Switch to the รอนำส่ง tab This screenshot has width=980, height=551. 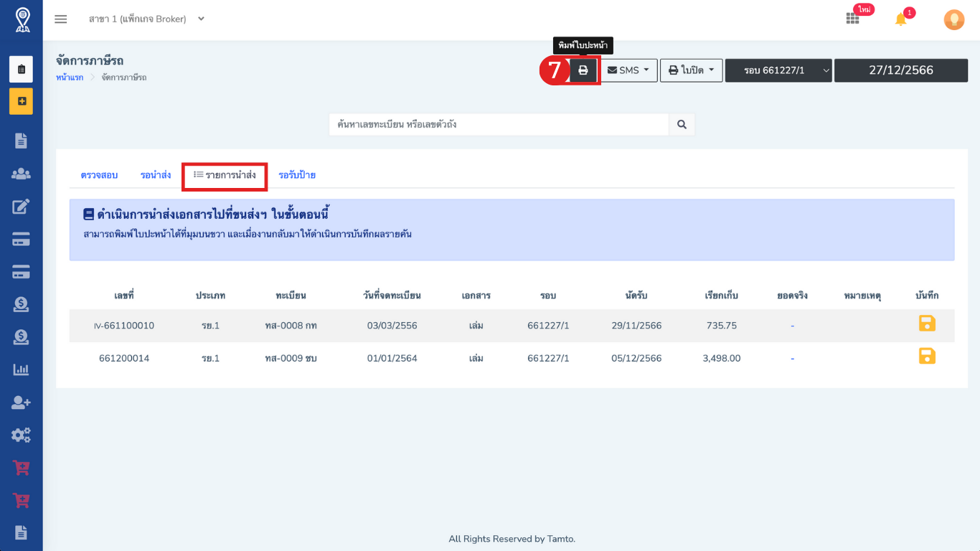point(156,175)
